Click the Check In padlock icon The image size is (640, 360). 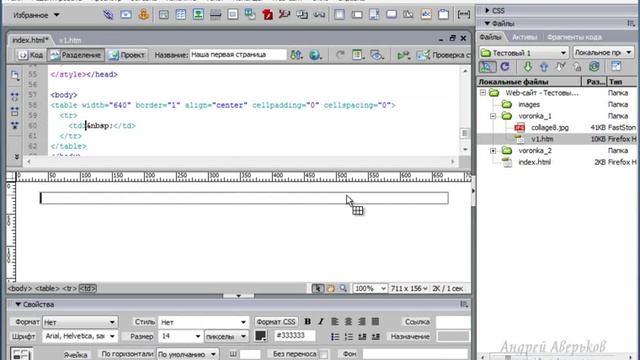[577, 67]
